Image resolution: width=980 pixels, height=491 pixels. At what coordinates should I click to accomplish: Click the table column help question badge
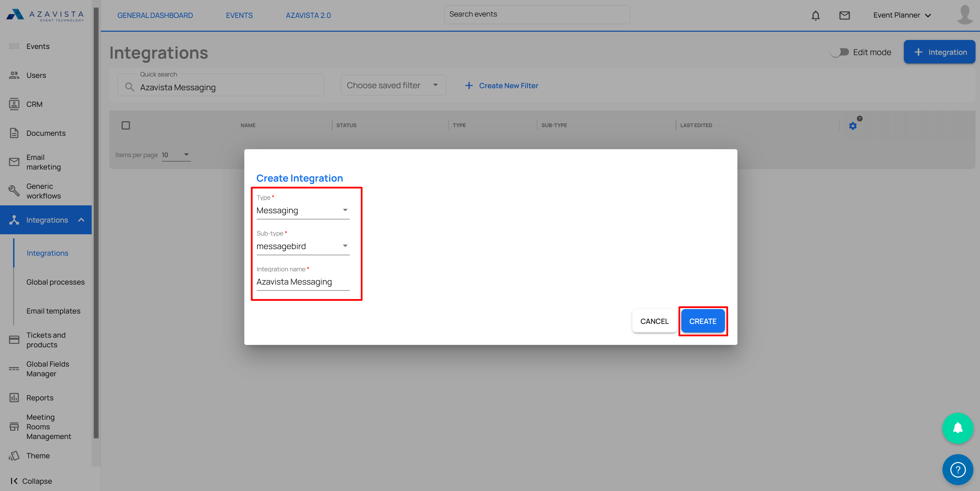point(860,118)
